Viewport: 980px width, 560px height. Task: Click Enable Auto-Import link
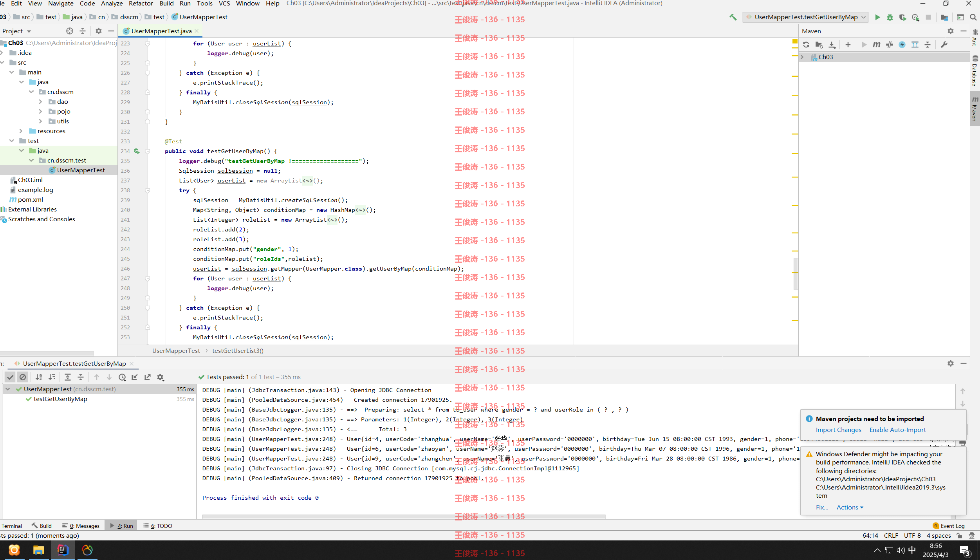897,430
